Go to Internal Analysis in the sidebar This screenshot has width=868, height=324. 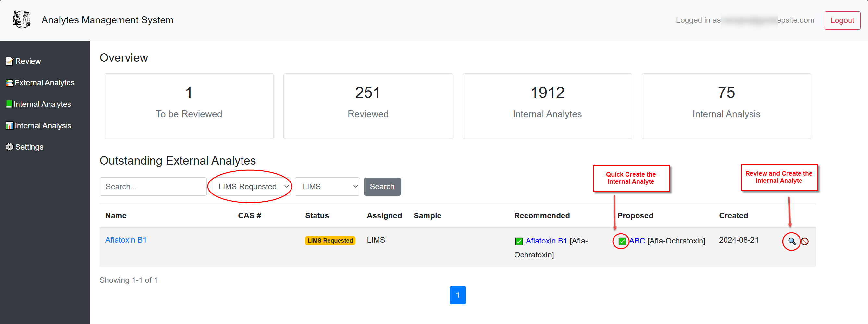(x=43, y=126)
